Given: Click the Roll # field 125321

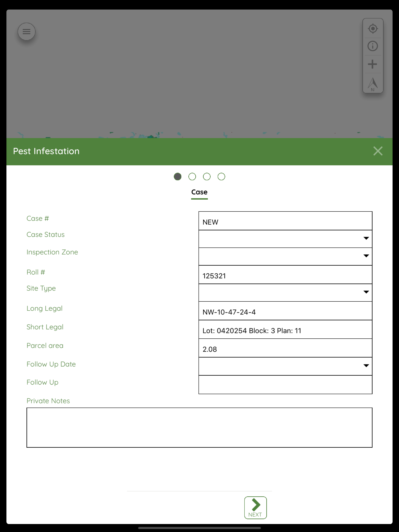Looking at the screenshot, I should (x=285, y=275).
